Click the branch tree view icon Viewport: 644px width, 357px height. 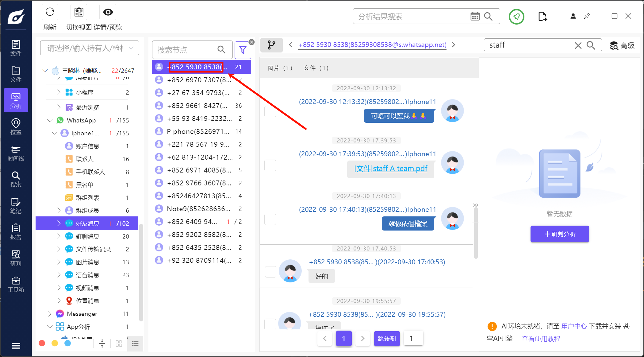click(x=271, y=45)
